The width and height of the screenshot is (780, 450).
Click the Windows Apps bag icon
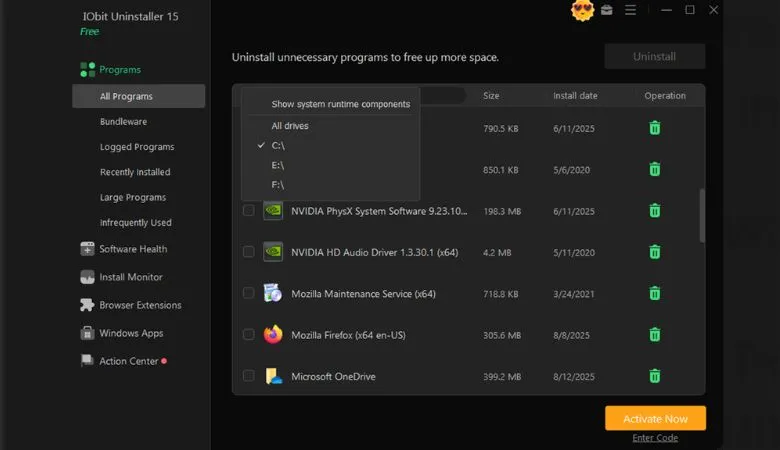87,333
